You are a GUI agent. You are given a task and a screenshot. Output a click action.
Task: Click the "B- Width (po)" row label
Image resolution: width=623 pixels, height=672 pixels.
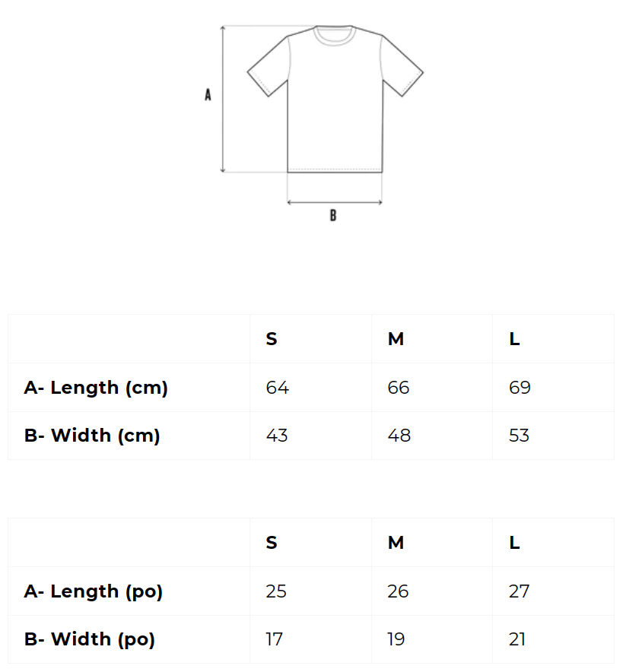pos(90,639)
